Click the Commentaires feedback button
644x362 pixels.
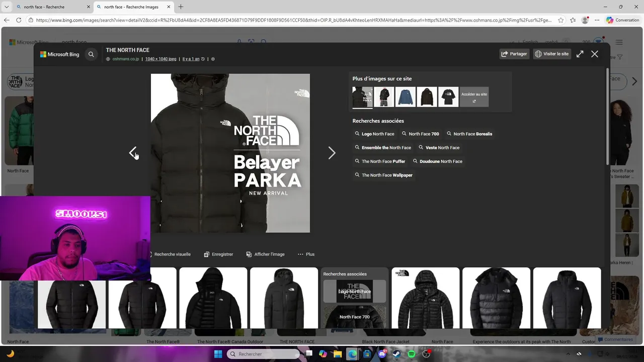coord(615,340)
